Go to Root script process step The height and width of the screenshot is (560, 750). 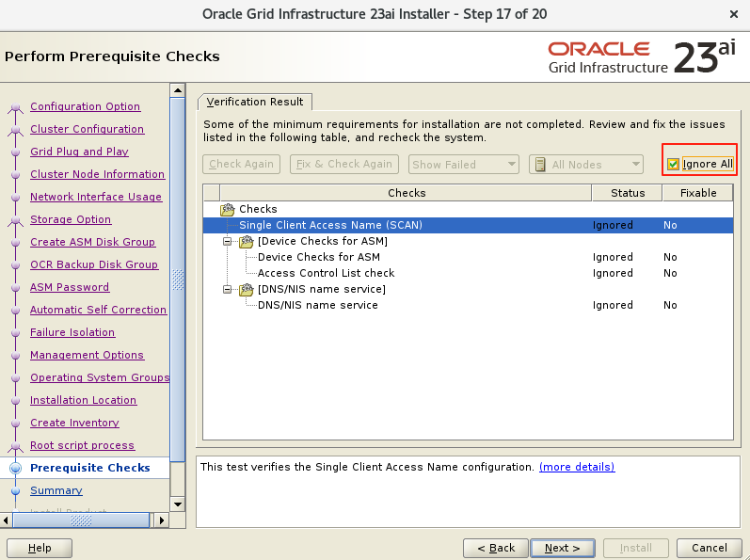(82, 445)
